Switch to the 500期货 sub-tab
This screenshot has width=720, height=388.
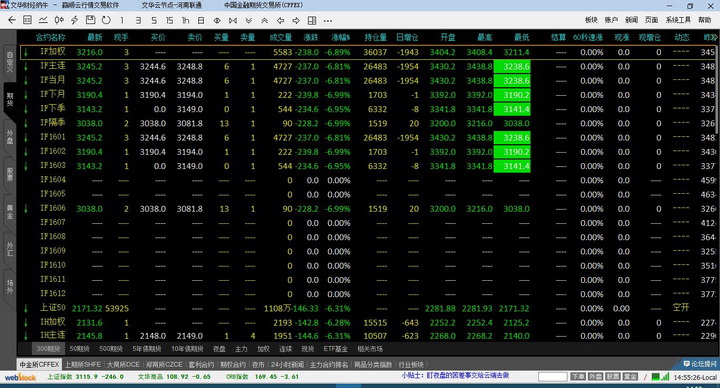tap(111, 349)
